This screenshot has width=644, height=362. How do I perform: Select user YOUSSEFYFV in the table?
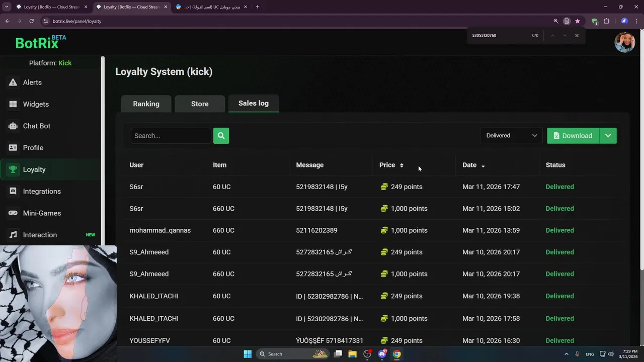click(x=149, y=340)
